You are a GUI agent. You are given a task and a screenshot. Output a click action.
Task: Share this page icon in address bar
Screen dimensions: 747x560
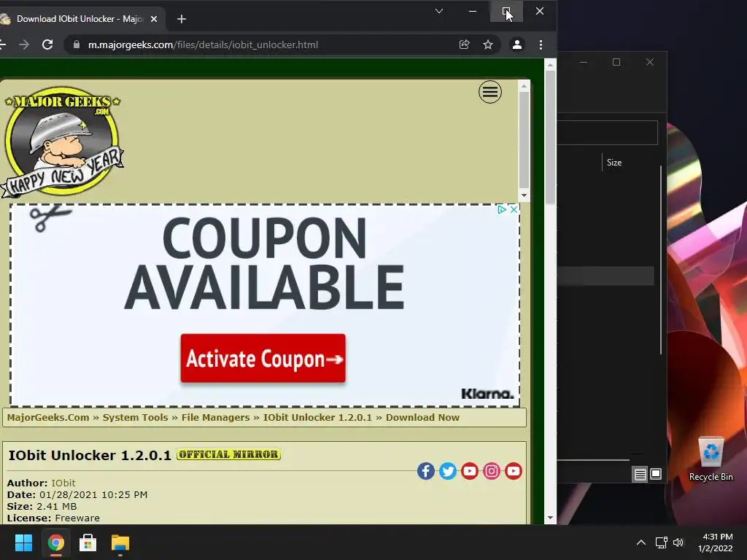tap(464, 44)
